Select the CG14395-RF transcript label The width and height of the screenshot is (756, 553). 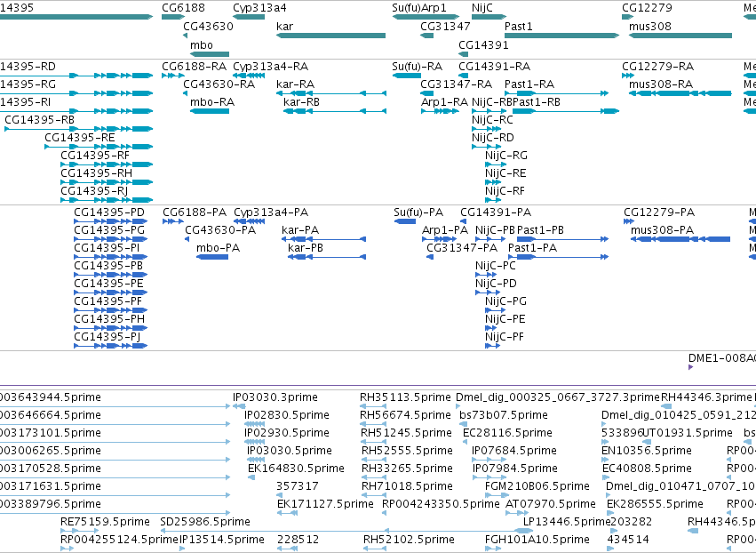(95, 156)
